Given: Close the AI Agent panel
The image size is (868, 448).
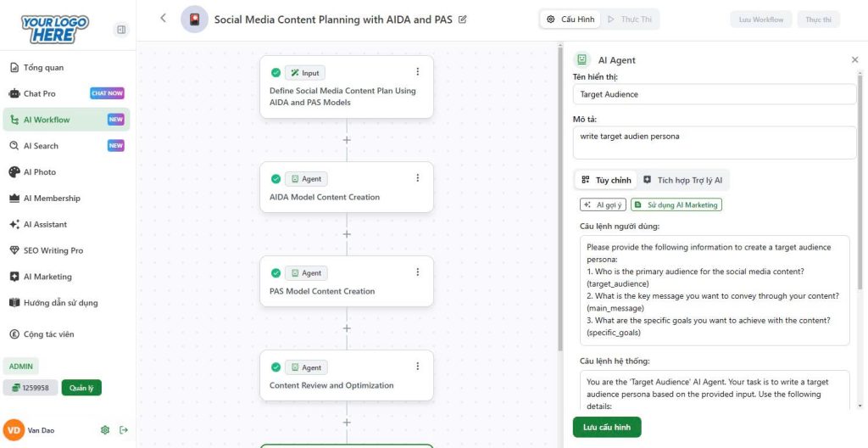Looking at the screenshot, I should click(x=854, y=60).
